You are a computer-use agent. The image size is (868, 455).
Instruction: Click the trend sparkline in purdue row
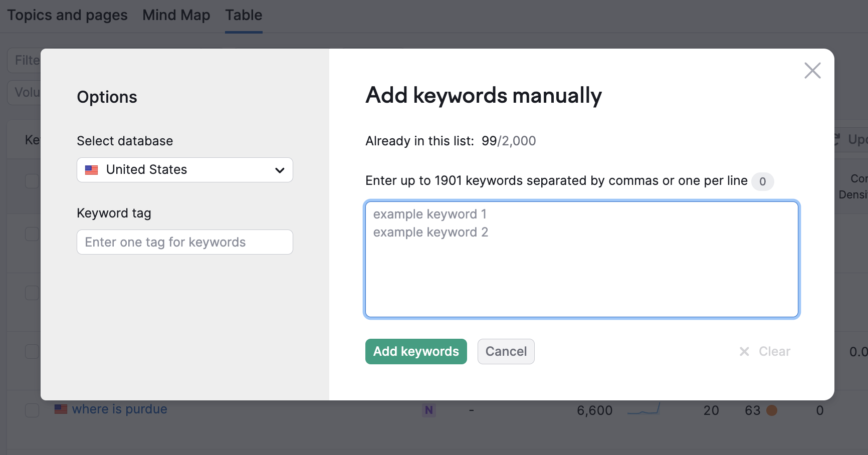643,410
